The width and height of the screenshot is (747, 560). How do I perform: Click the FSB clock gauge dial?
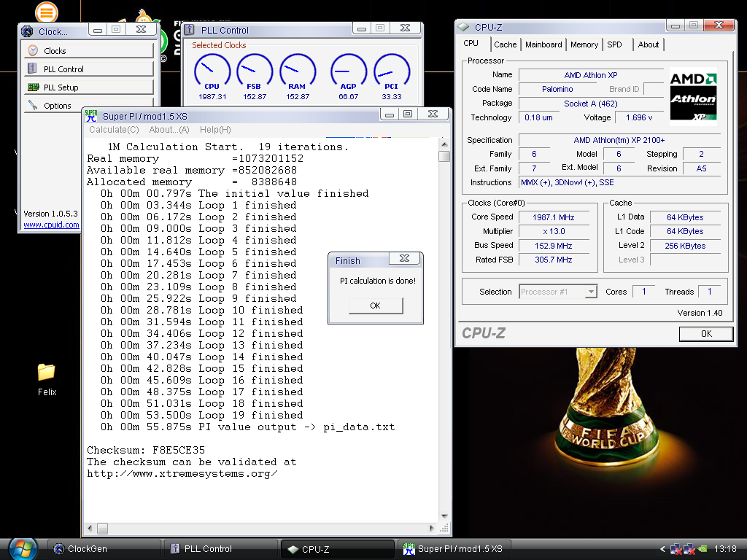(x=255, y=71)
